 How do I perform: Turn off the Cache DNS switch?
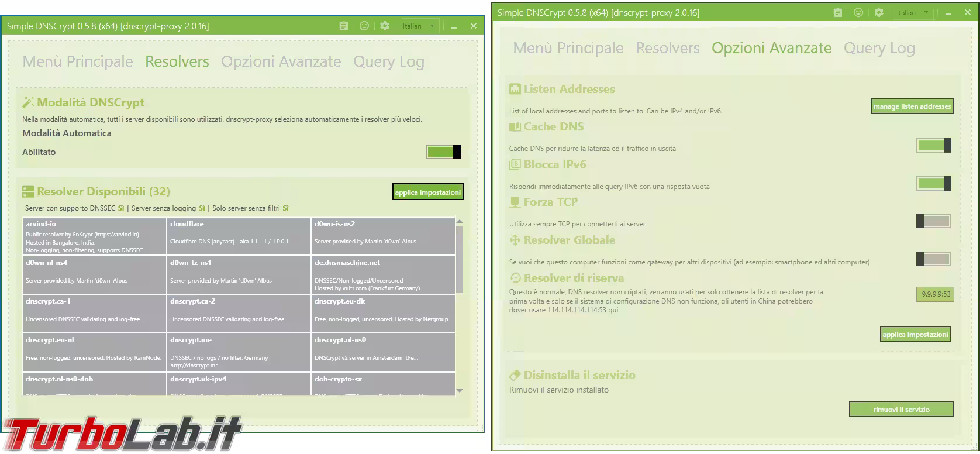(x=933, y=146)
